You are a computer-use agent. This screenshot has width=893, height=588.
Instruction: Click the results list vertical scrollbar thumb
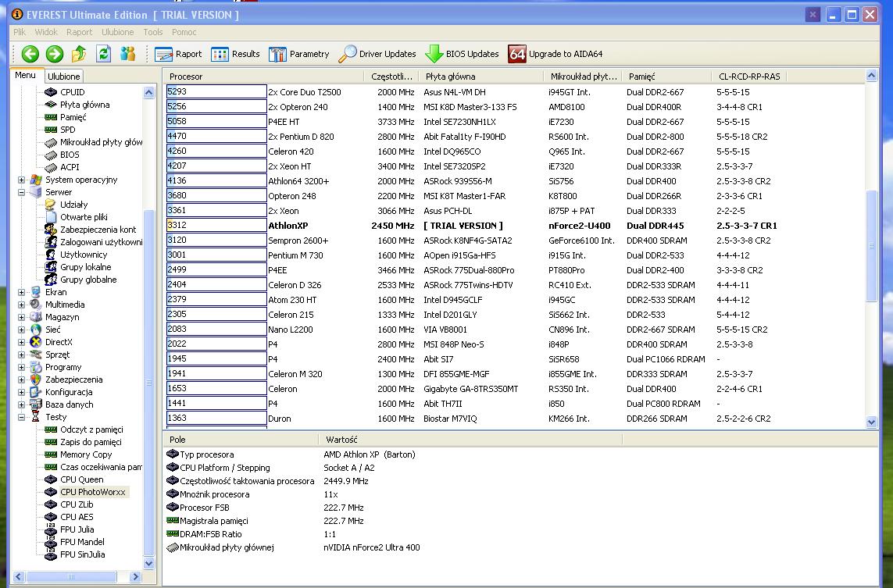(x=871, y=246)
